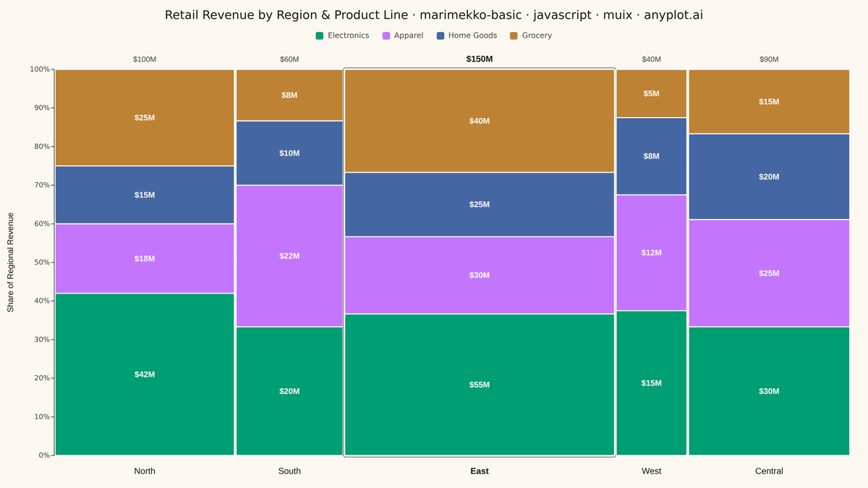Click North Home Goods segment $15M
Screen dimensions: 868x488
[145, 195]
